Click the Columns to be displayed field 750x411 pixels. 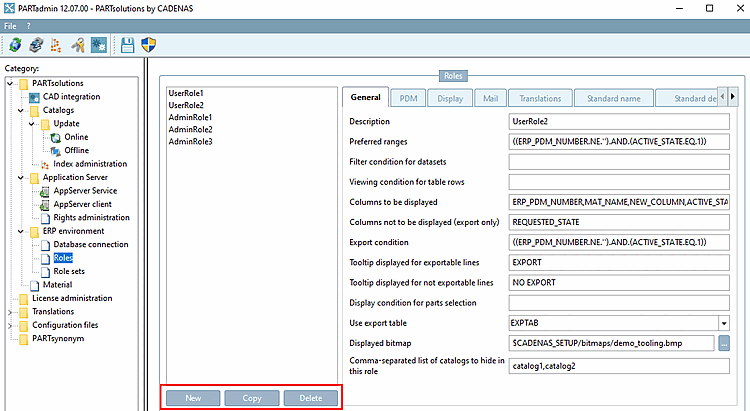coord(619,202)
